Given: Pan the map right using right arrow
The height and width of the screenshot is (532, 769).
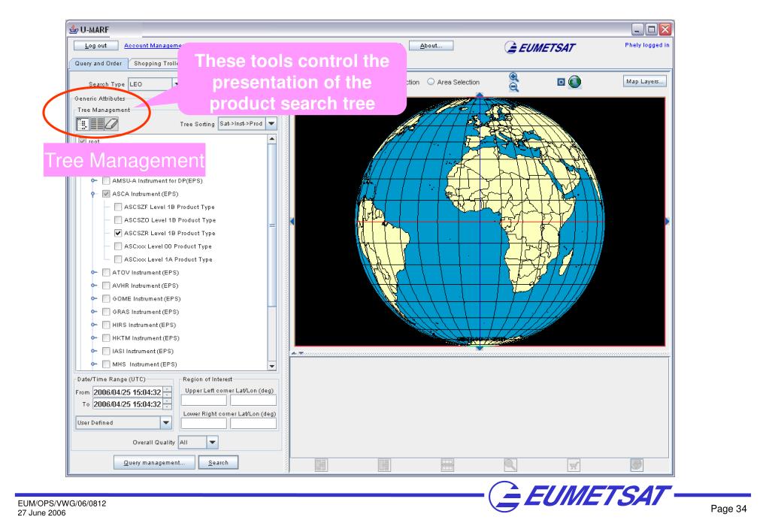Looking at the screenshot, I should click(x=667, y=222).
